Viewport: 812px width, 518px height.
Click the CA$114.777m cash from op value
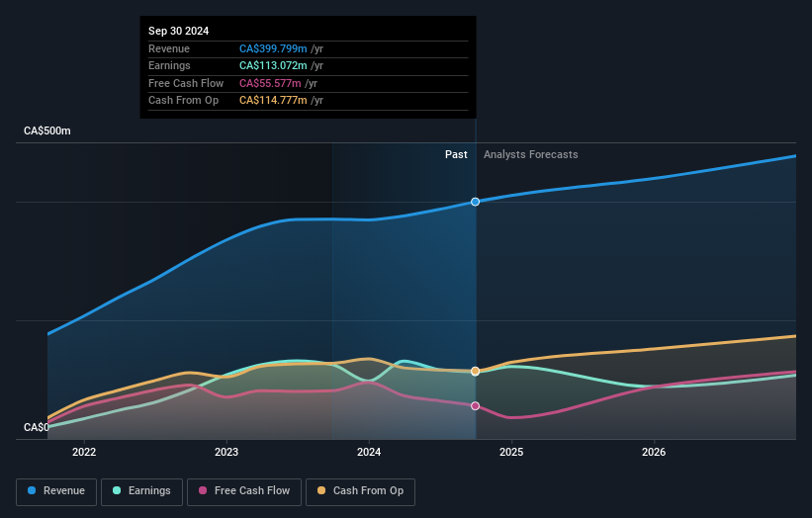pyautogui.click(x=273, y=101)
